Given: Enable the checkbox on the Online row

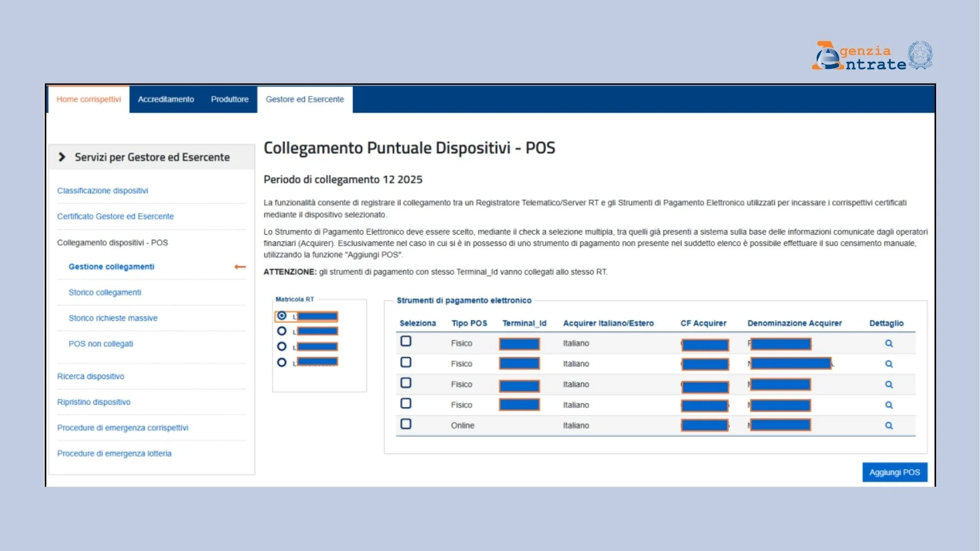Looking at the screenshot, I should pyautogui.click(x=406, y=423).
